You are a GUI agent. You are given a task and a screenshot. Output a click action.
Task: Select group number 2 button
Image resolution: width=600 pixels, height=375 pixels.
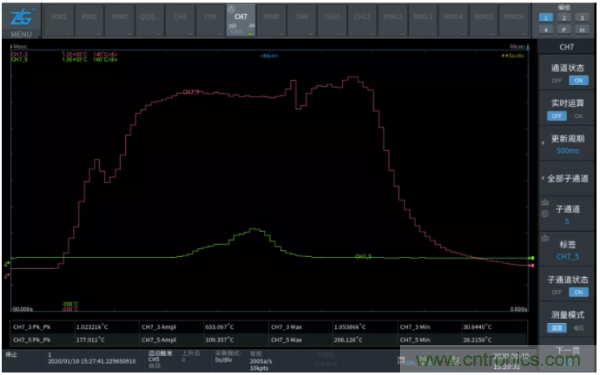coord(564,18)
